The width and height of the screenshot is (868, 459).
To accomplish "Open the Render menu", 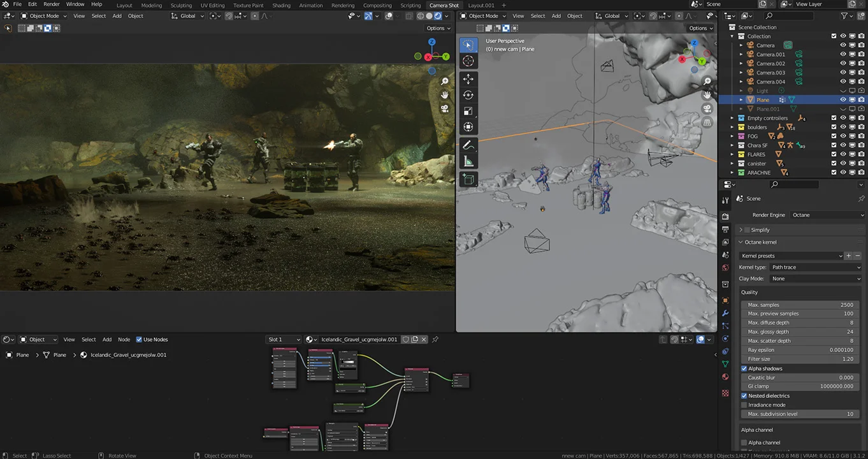I will [x=51, y=4].
